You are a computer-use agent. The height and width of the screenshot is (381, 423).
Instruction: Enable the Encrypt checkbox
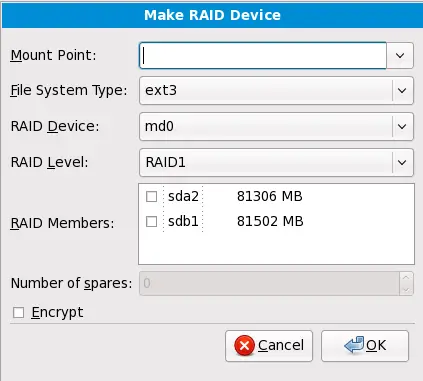tap(18, 313)
